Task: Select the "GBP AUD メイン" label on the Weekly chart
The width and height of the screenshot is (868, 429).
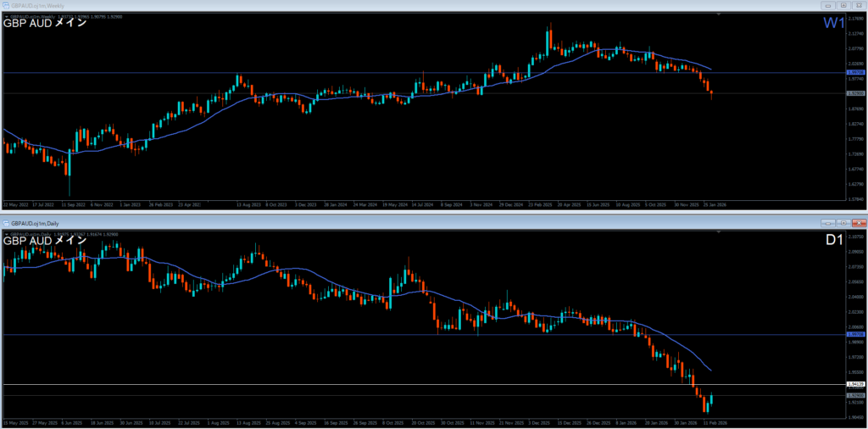Action: pos(45,24)
